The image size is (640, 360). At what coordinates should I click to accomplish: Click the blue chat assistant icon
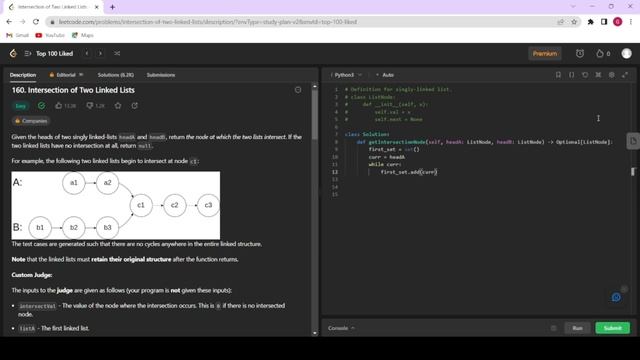pos(616,298)
